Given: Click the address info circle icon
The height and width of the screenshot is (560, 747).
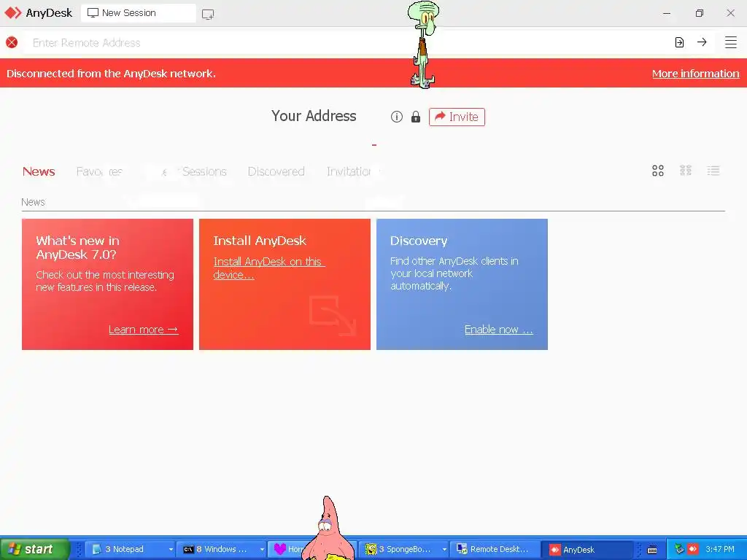Looking at the screenshot, I should pyautogui.click(x=396, y=117).
